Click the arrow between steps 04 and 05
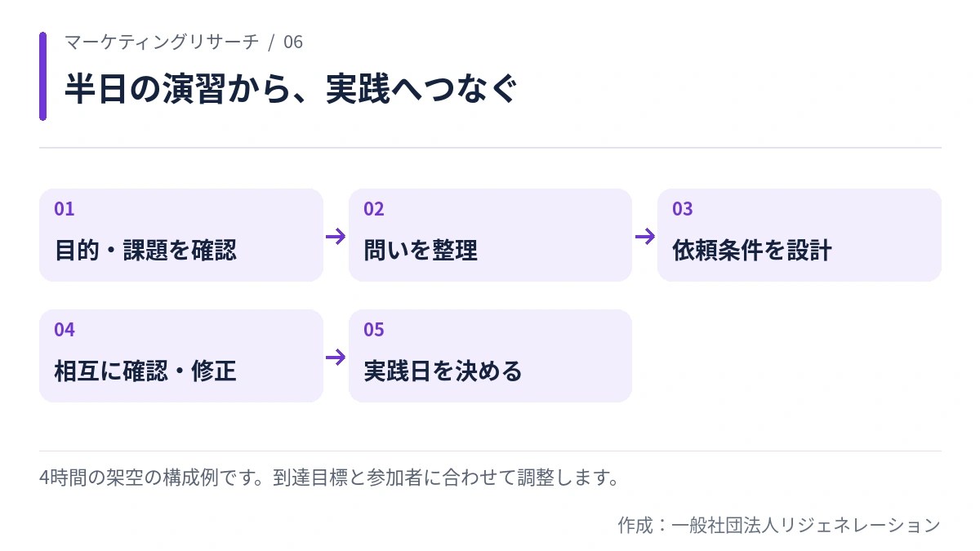The image size is (980, 551). pos(336,357)
